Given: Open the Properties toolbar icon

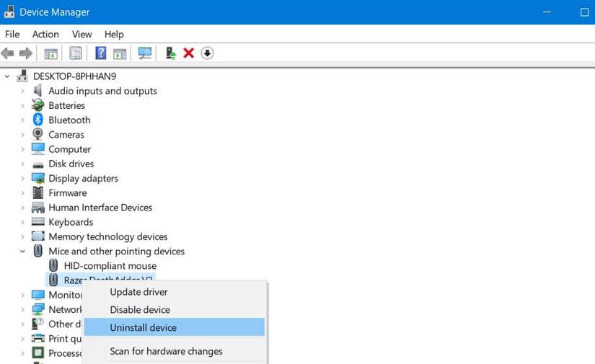Looking at the screenshot, I should 76,53.
